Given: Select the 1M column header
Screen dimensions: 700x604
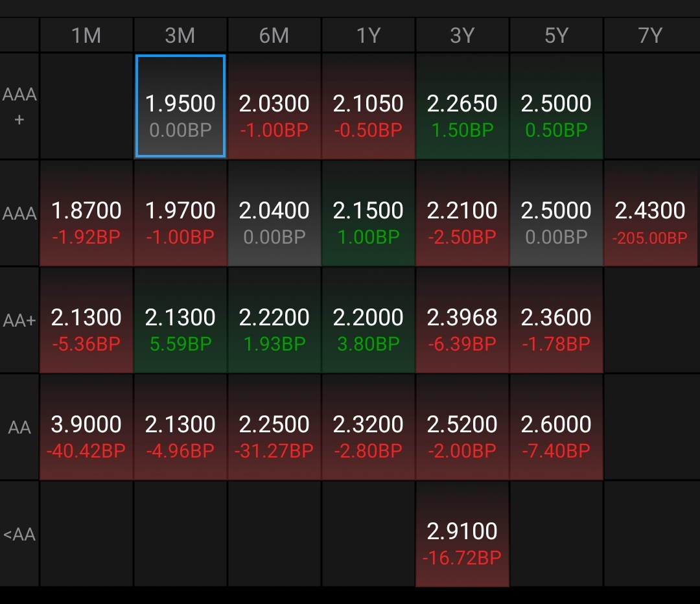Looking at the screenshot, I should click(86, 35).
